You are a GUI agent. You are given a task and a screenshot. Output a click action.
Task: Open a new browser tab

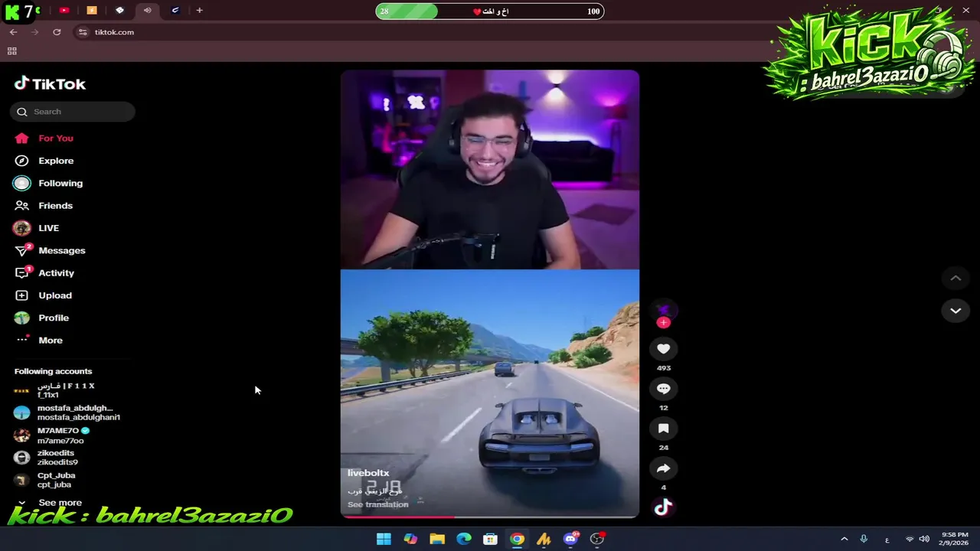[199, 11]
